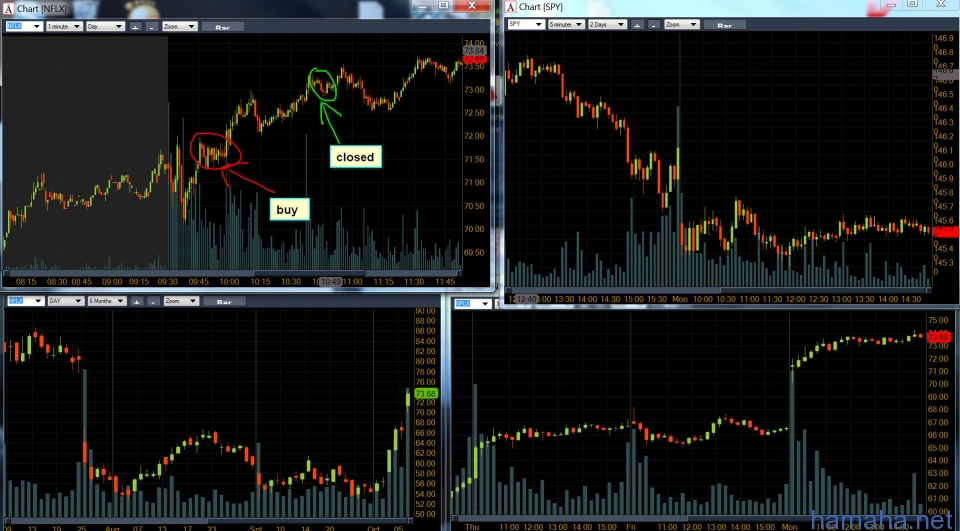Click the Bar button in 6 Months chart
The image size is (960, 531).
click(224, 301)
